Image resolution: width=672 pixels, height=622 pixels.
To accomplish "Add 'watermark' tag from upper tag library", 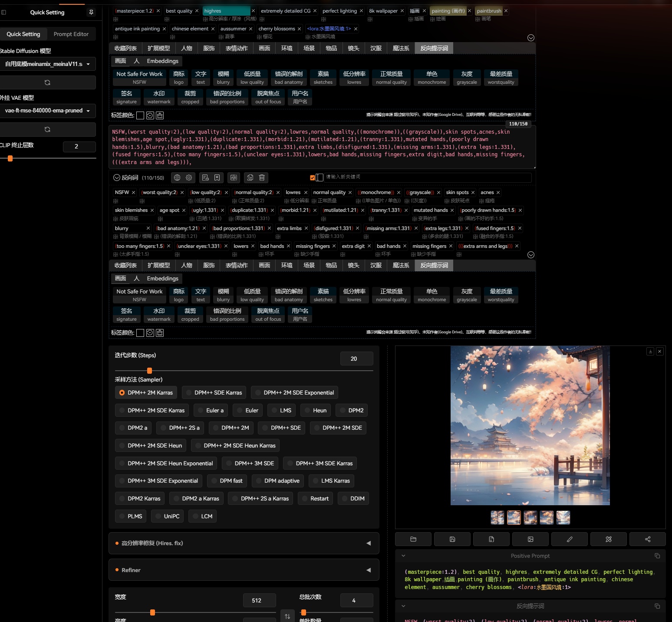I will [159, 97].
